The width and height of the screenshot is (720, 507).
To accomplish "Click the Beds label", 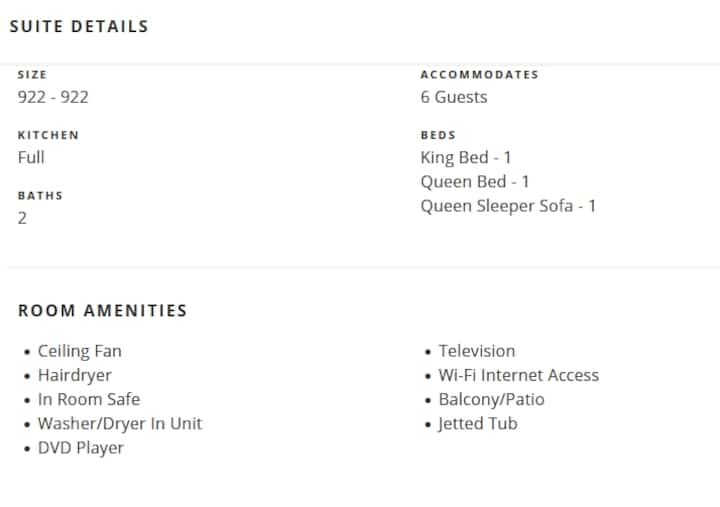I will [438, 135].
